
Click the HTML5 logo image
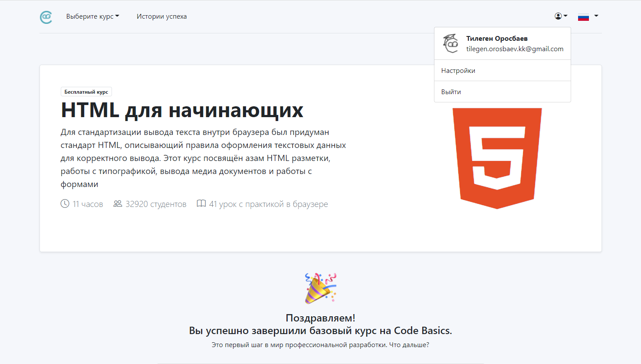tap(497, 158)
